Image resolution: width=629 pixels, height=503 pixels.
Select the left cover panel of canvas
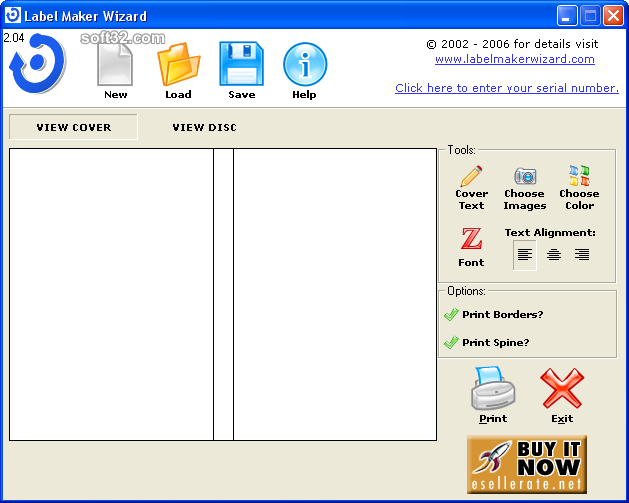[x=112, y=294]
